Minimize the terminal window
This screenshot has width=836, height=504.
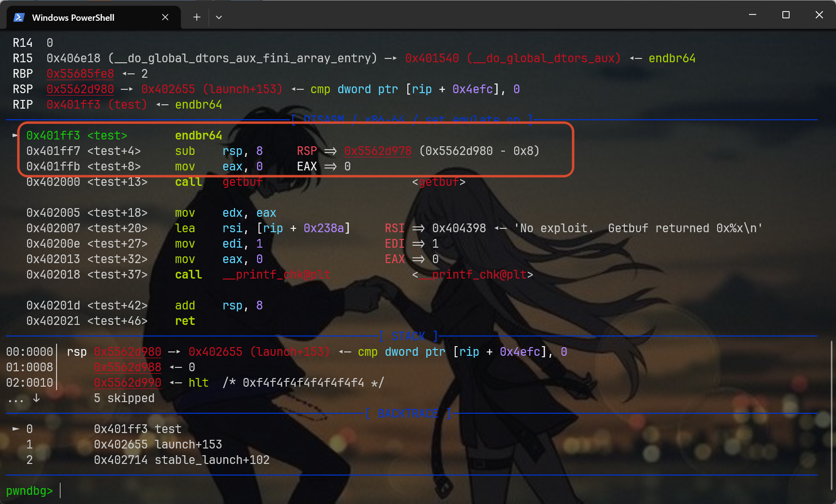[752, 15]
